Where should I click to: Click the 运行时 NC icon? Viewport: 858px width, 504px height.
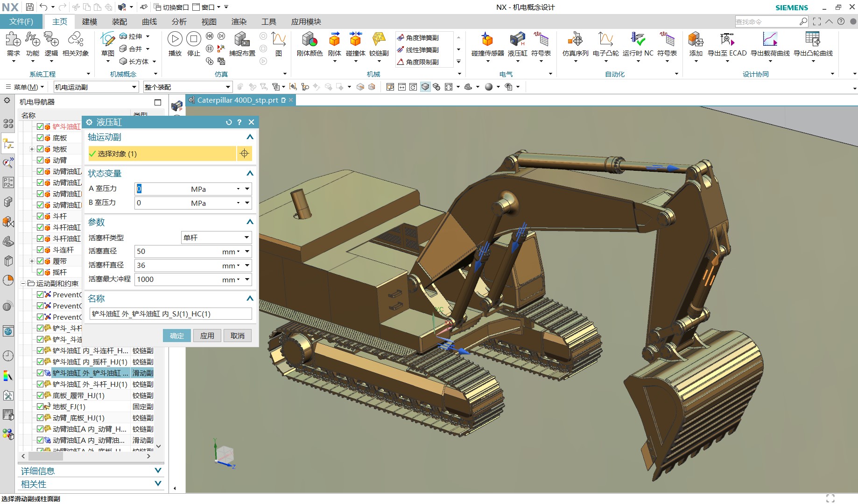(x=638, y=39)
